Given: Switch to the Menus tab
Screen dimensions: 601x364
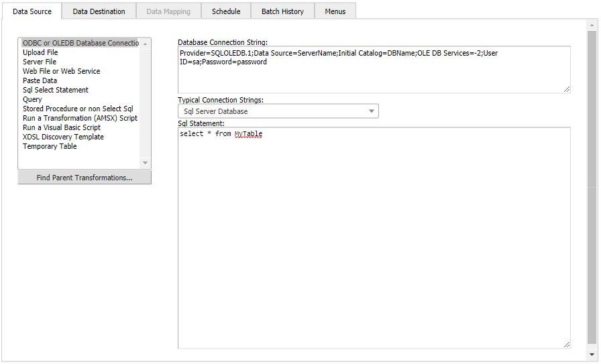Looking at the screenshot, I should (x=335, y=11).
